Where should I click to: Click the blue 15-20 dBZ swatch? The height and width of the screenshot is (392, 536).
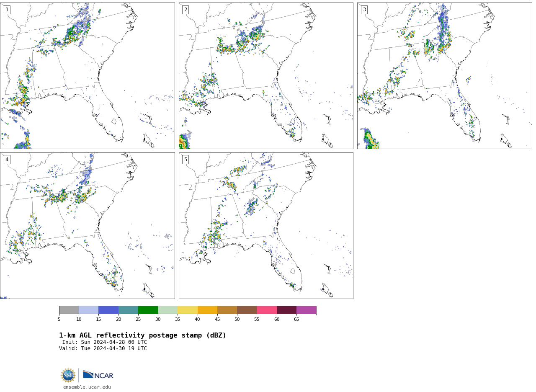(x=108, y=310)
